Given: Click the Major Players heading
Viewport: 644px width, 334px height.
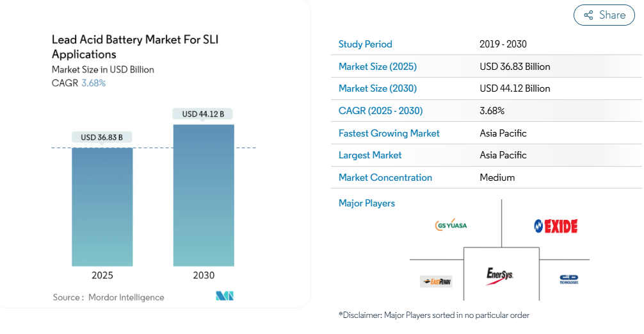Looking at the screenshot, I should click(367, 203).
